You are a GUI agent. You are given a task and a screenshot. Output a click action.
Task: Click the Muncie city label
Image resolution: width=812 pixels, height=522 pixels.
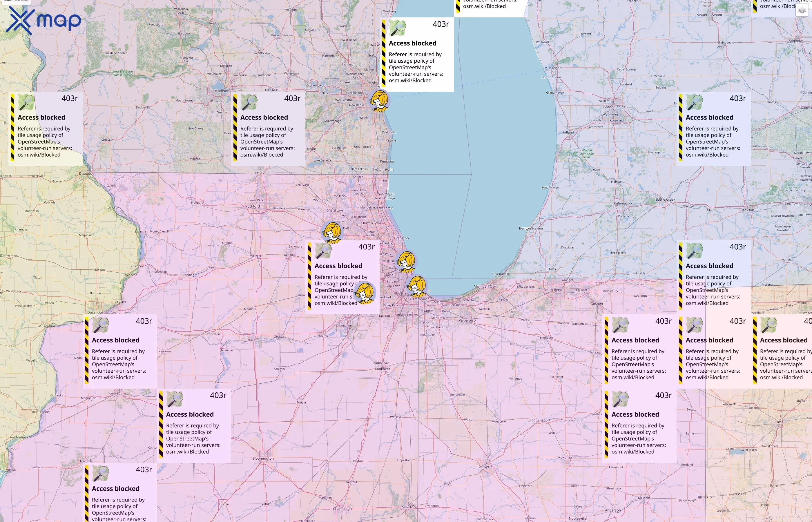tap(644, 498)
